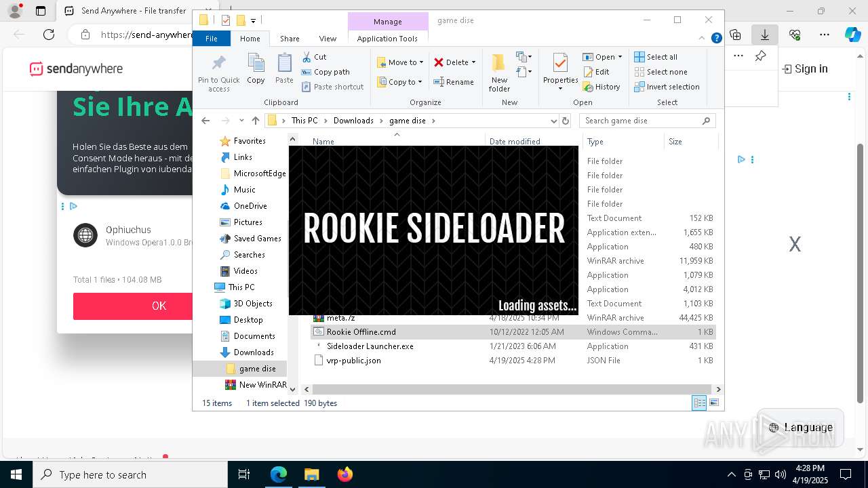Select the Home ribbon tab

[x=250, y=39]
